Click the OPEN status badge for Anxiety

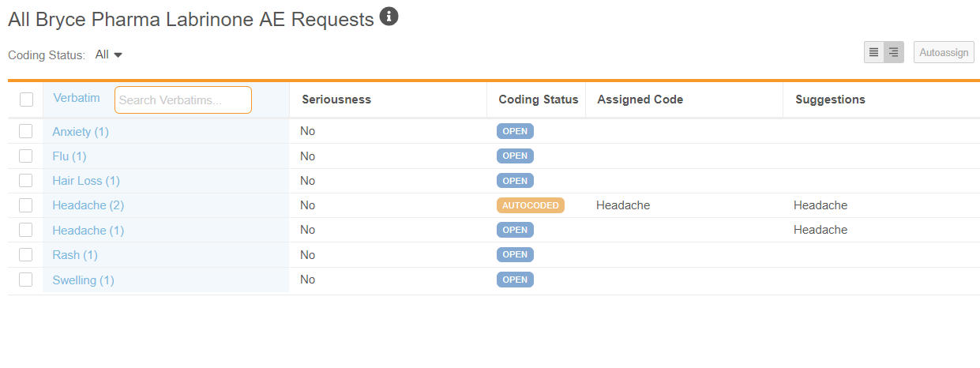515,131
